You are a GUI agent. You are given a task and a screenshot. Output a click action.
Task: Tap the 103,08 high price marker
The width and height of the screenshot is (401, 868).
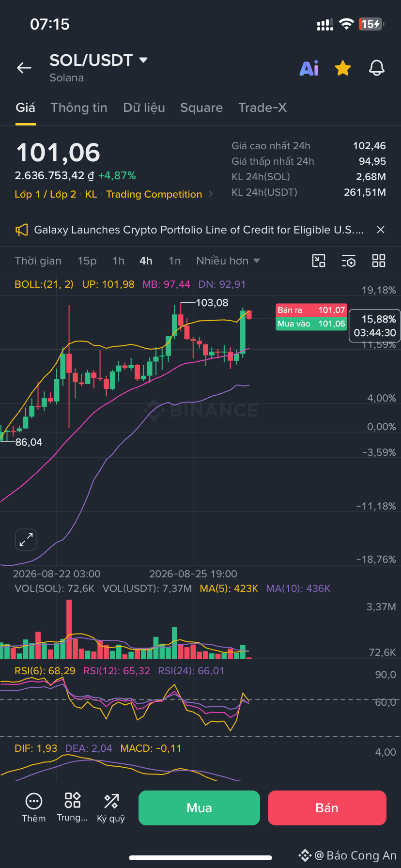[212, 303]
